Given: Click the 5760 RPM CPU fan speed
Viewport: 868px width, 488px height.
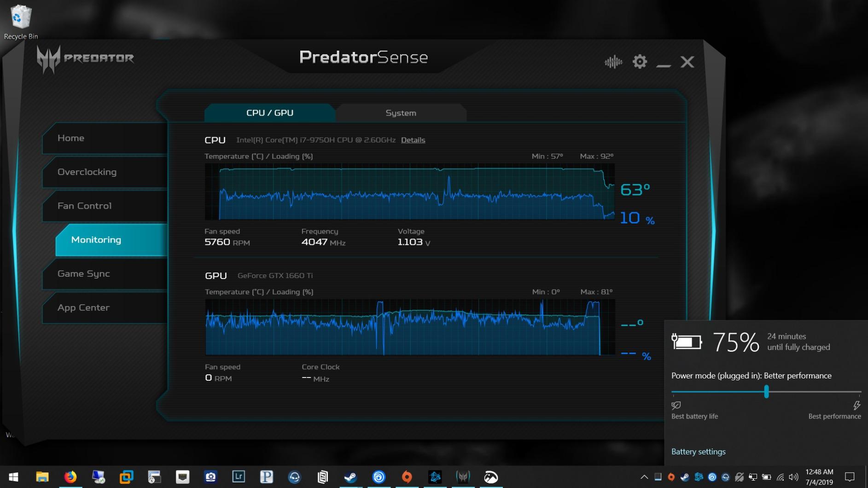Looking at the screenshot, I should 227,242.
